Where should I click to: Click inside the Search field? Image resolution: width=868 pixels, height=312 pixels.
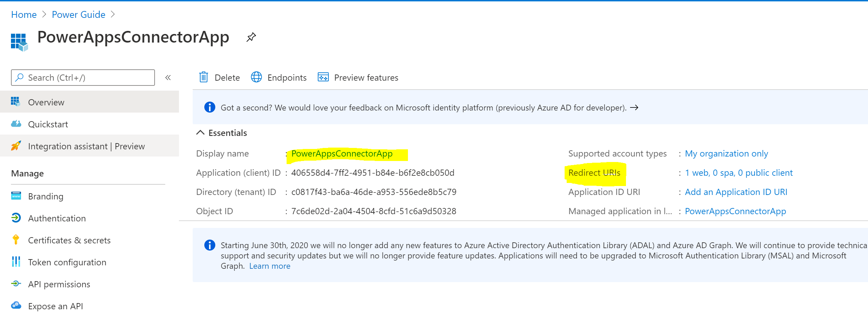82,78
